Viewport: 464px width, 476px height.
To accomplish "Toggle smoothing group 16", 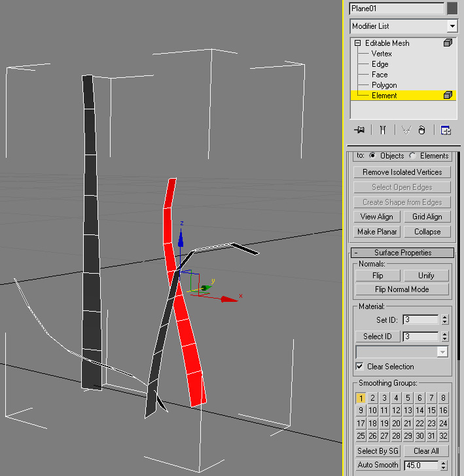I will pyautogui.click(x=443, y=411).
